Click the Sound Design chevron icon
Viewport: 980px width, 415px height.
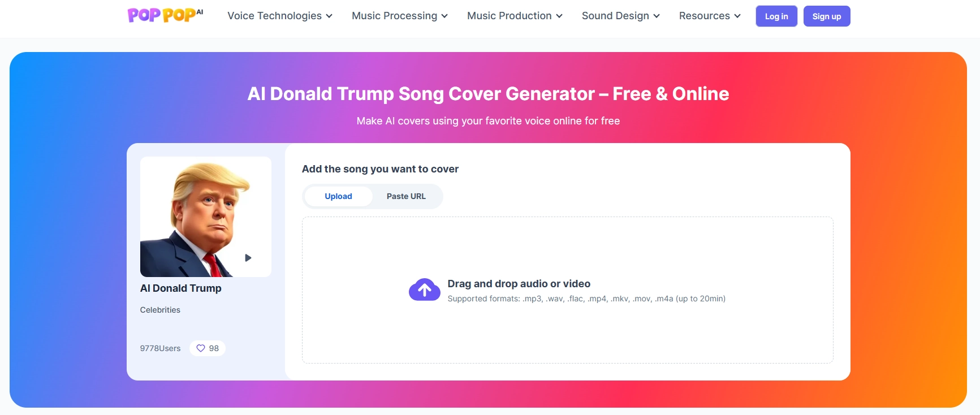click(656, 16)
